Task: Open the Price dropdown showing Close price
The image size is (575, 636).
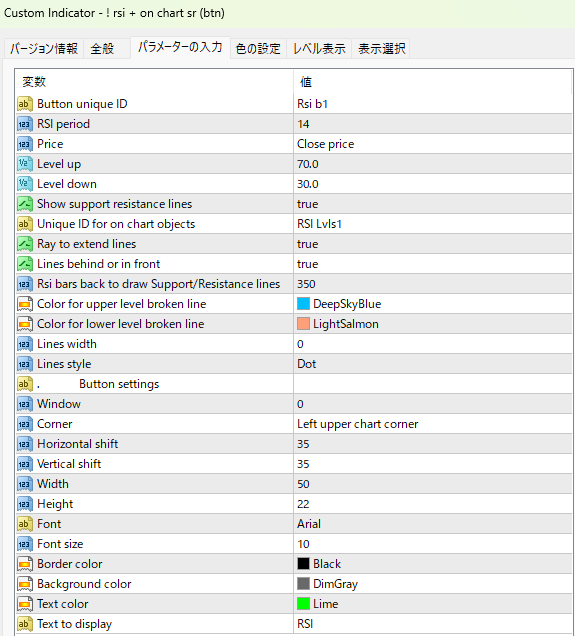Action: pyautogui.click(x=433, y=144)
